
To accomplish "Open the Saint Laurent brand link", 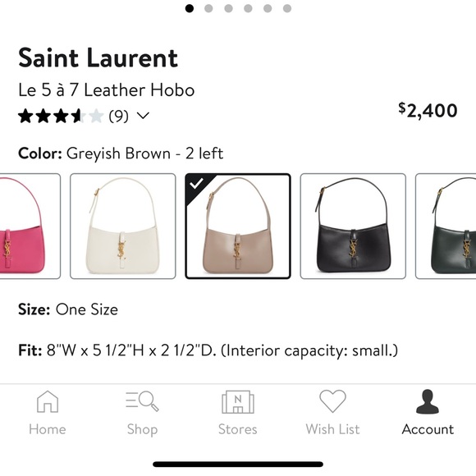I will 98,57.
